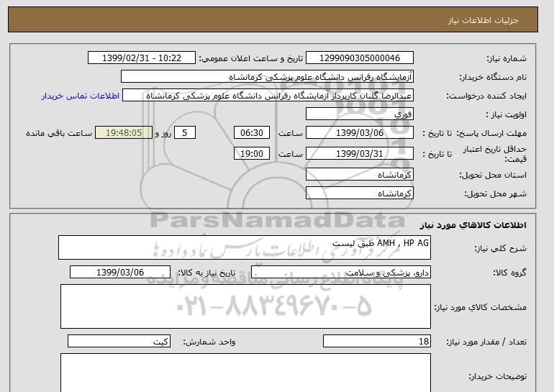Viewport: 554px width, 392px height.
Task: Click the واحد شمارش field showing کیت
Action: (x=119, y=342)
